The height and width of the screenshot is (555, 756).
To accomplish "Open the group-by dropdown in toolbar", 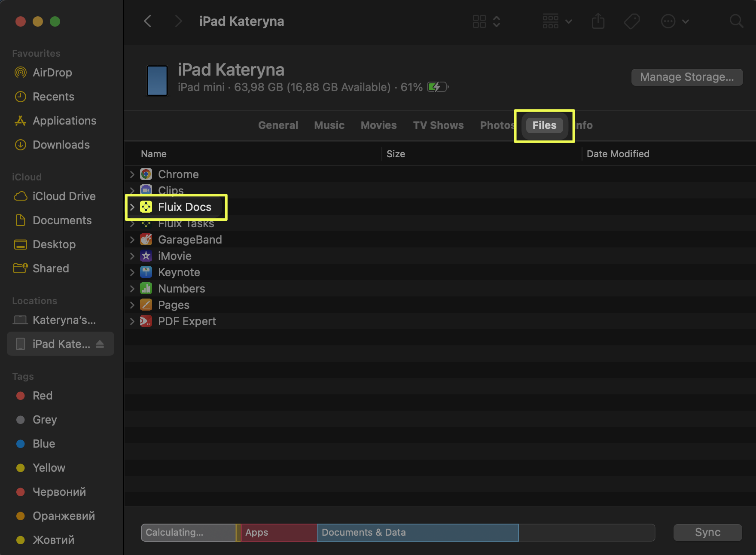I will coord(557,21).
